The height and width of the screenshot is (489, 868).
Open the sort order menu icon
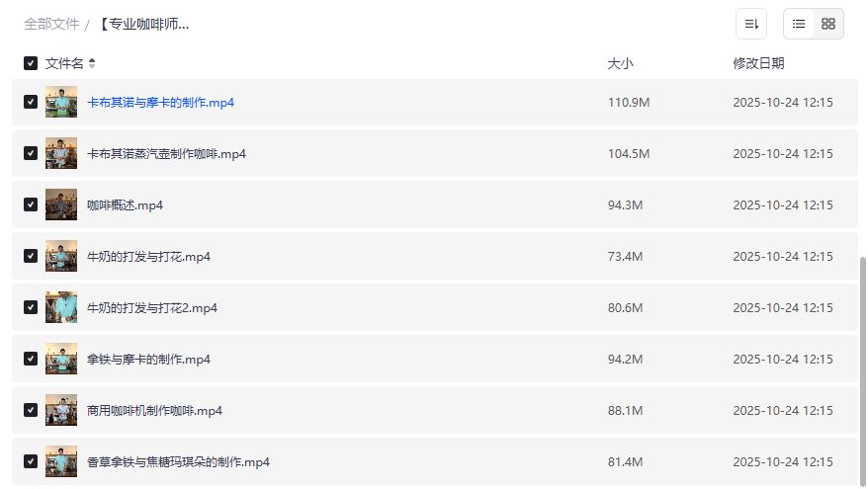pos(751,24)
